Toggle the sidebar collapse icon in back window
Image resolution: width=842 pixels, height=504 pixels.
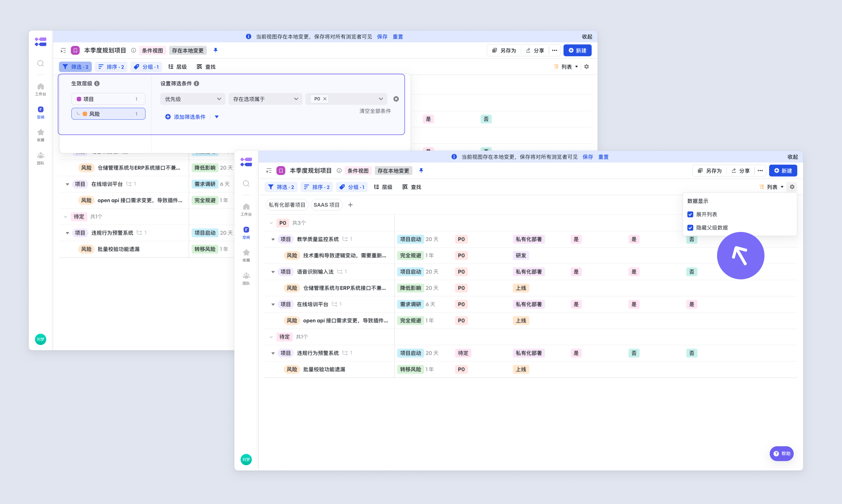[63, 51]
